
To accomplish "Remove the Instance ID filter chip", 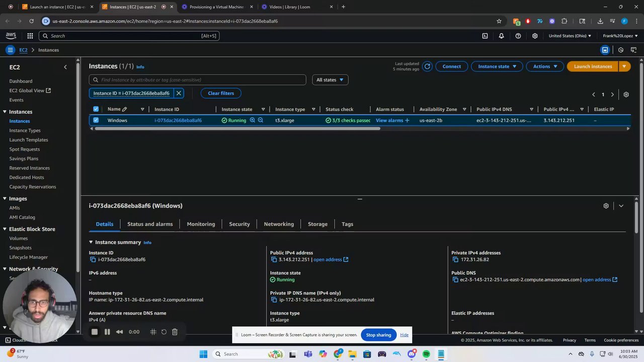I will (x=179, y=93).
